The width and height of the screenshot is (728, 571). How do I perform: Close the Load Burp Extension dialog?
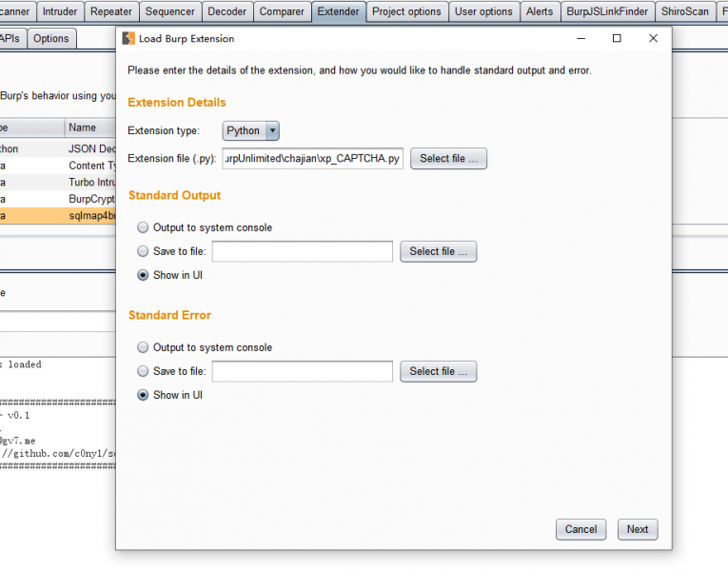pyautogui.click(x=653, y=39)
